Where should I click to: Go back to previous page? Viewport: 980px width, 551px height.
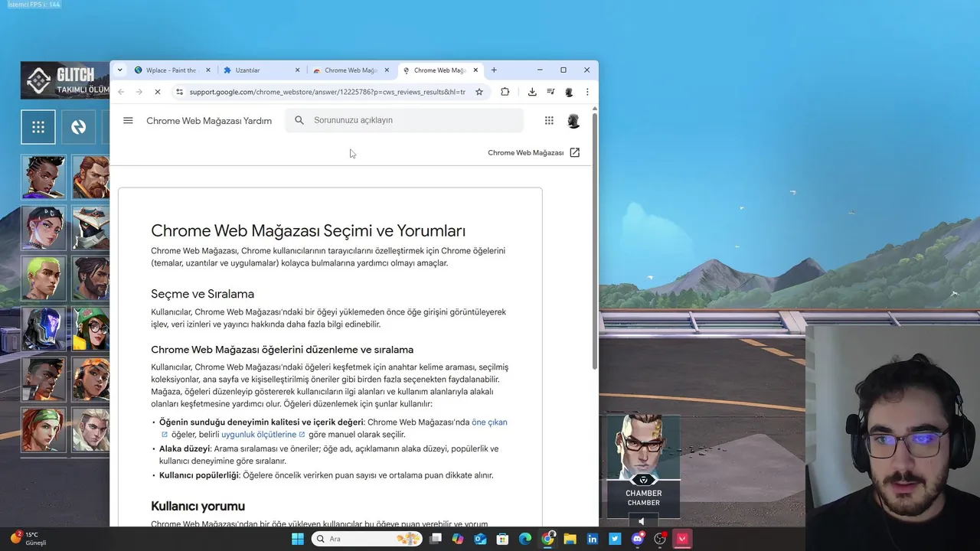tap(121, 92)
